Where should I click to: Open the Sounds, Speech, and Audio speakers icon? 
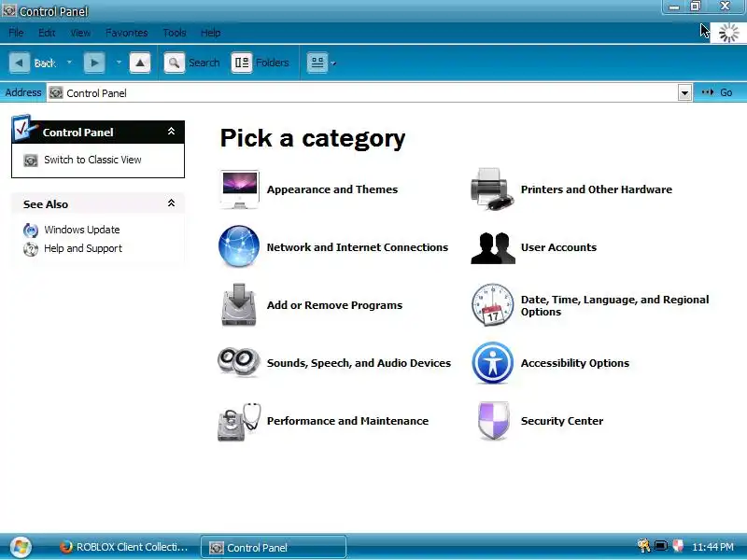coord(239,362)
